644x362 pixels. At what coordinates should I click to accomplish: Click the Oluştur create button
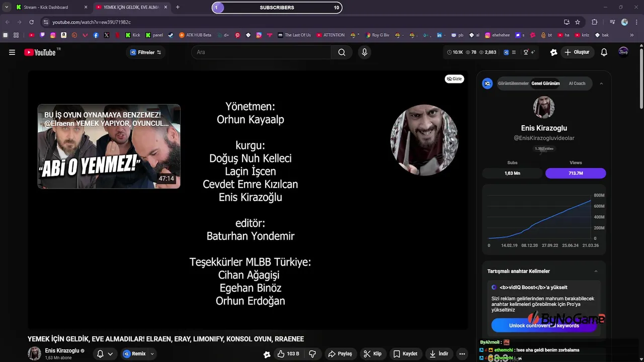tap(577, 52)
